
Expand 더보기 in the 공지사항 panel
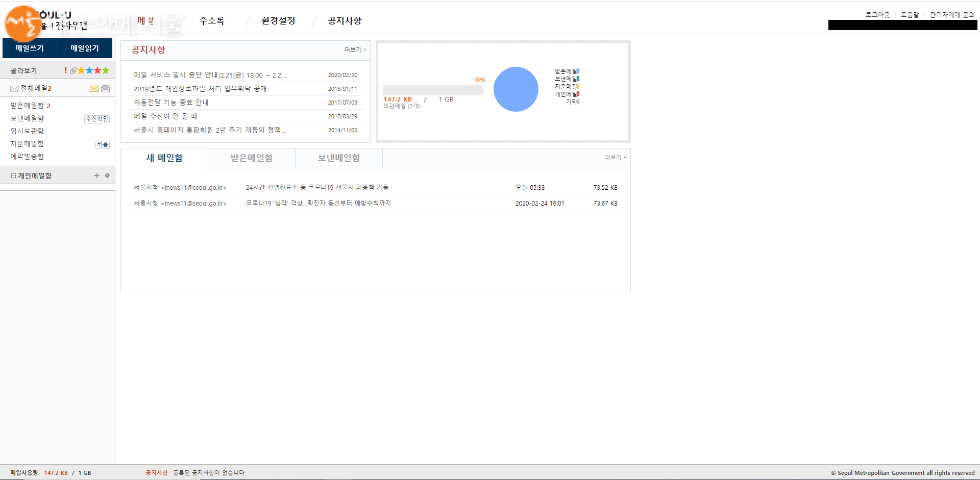(x=355, y=50)
